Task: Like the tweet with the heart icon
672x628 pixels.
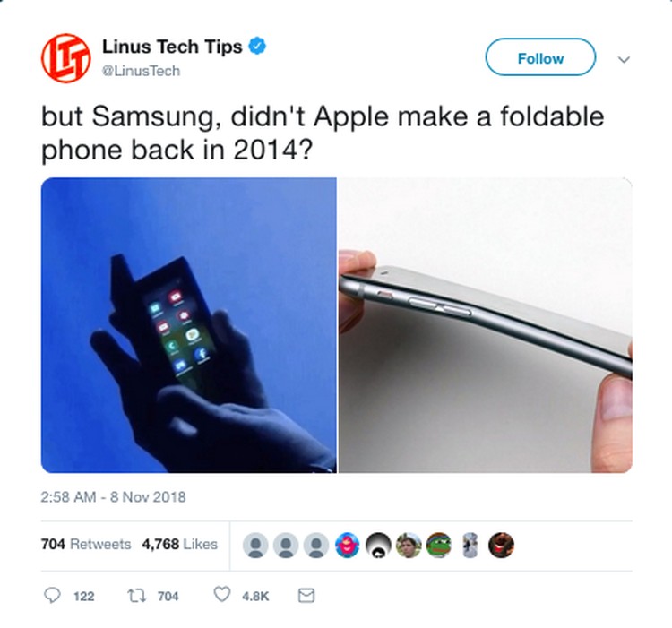Action: point(222,595)
